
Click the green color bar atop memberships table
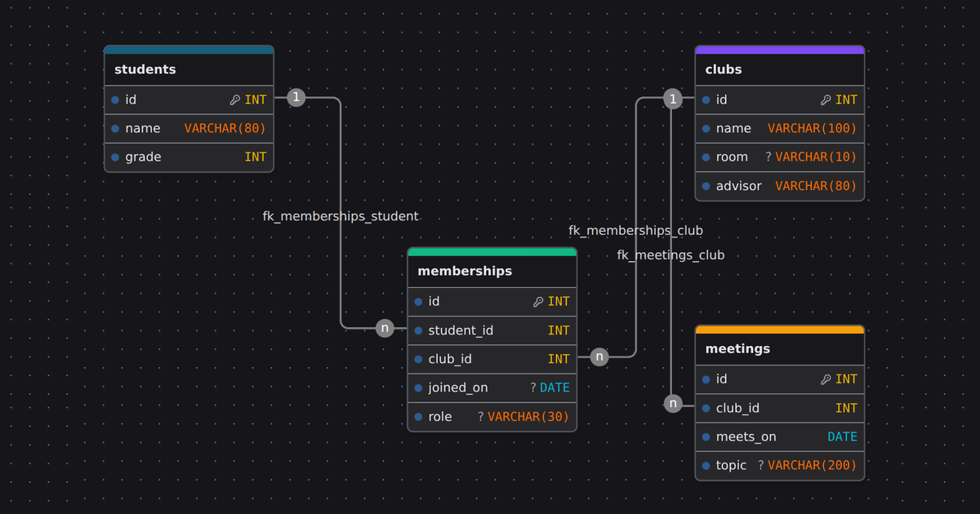click(x=492, y=251)
